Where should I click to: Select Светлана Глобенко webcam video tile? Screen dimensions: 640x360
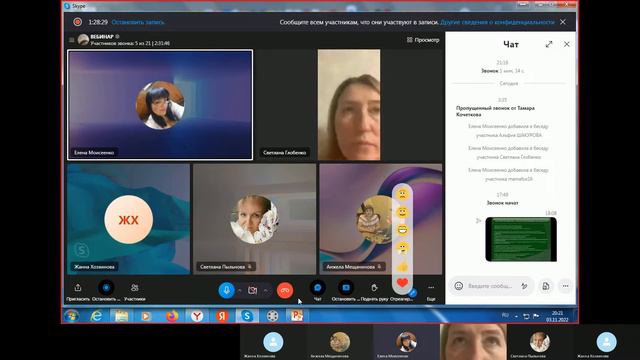click(x=349, y=105)
